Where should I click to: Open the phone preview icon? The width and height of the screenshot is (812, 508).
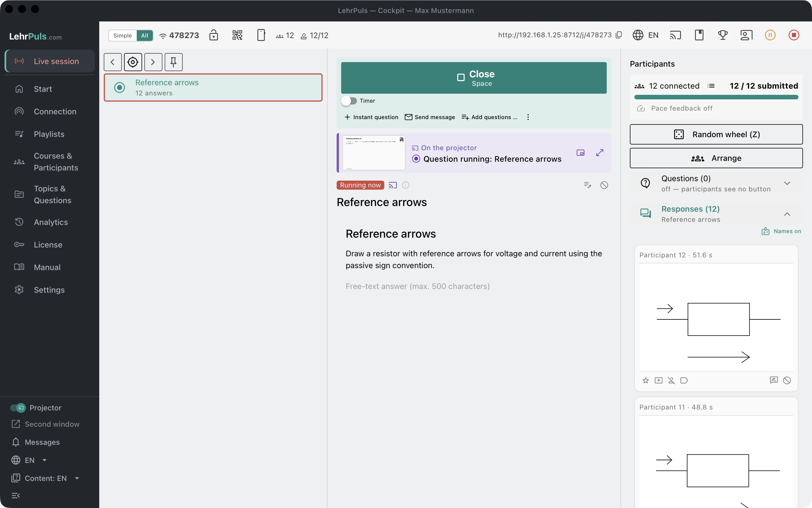(x=261, y=35)
